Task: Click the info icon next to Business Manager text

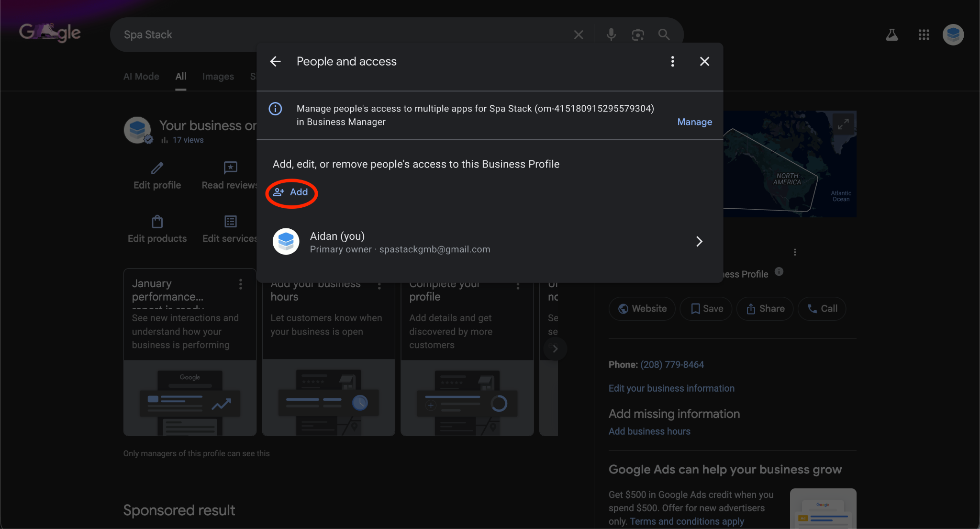Action: point(275,109)
